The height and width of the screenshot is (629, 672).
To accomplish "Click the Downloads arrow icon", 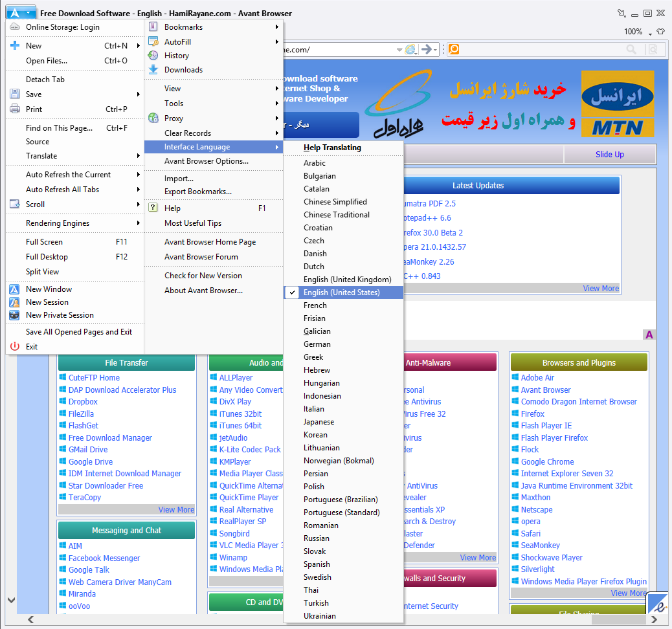I will [153, 70].
